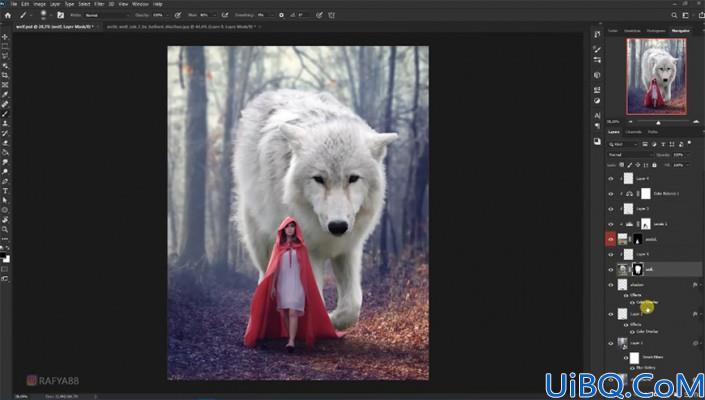Open the File menu
705x400 pixels.
14,4
